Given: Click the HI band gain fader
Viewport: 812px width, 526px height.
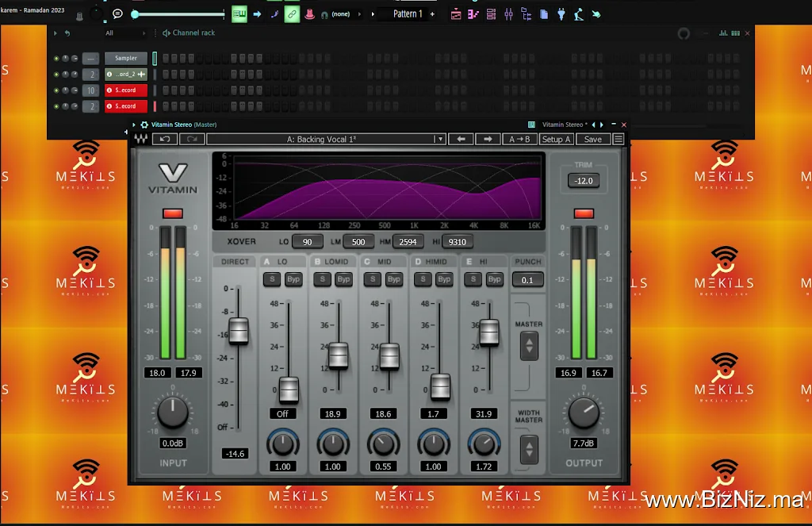Looking at the screenshot, I should pyautogui.click(x=488, y=332).
